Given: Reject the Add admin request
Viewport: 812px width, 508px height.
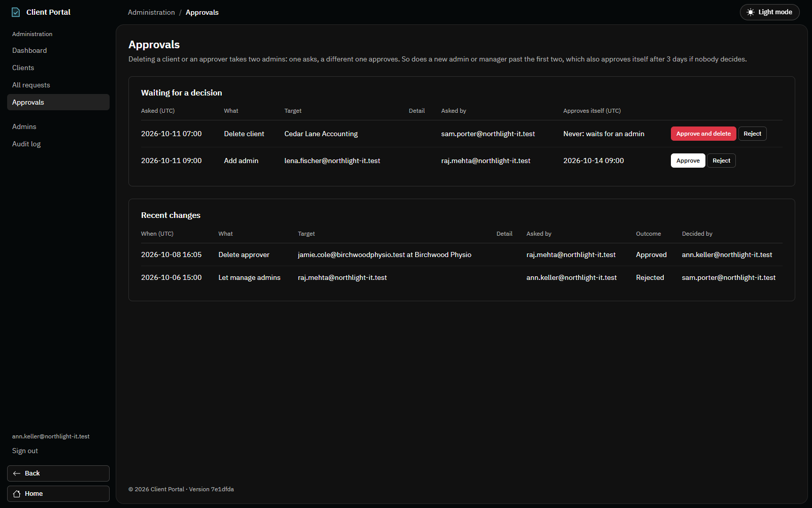Looking at the screenshot, I should pyautogui.click(x=721, y=161).
